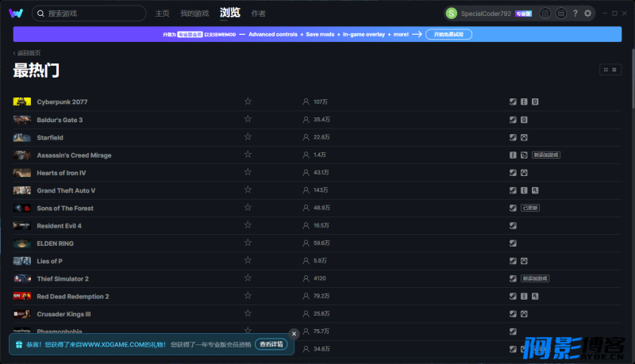
Task: Click Xbox icon on Hearts of Iron IV row
Action: [524, 173]
